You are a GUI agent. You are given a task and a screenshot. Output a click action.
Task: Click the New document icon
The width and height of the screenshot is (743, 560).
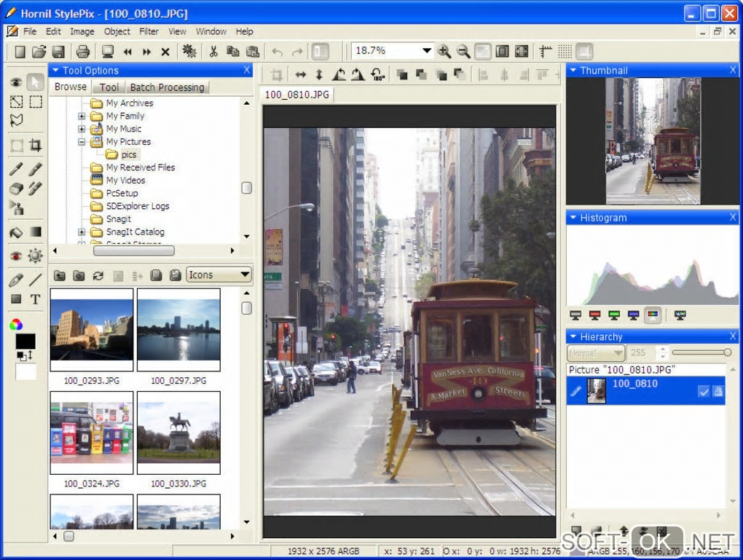pyautogui.click(x=20, y=51)
